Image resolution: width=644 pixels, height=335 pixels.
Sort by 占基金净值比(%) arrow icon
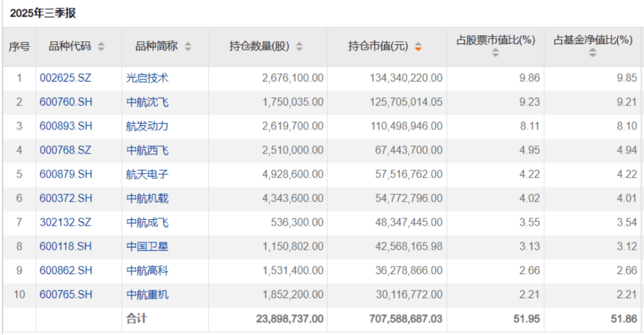click(x=592, y=52)
